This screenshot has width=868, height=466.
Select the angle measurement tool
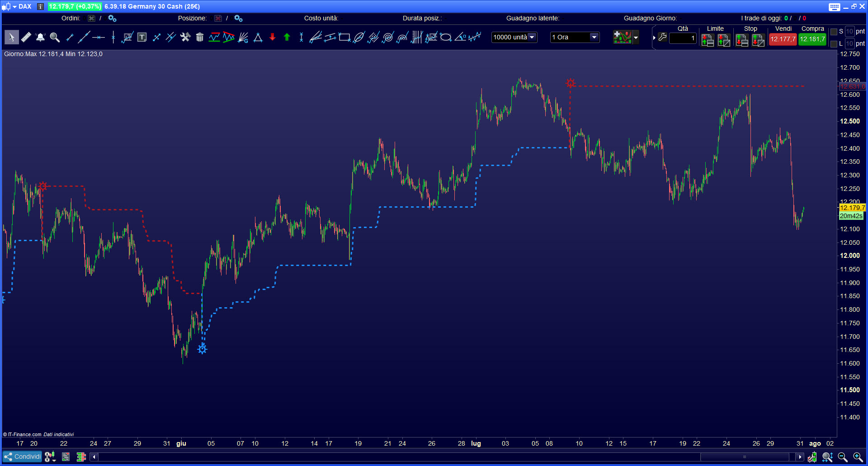click(x=460, y=37)
